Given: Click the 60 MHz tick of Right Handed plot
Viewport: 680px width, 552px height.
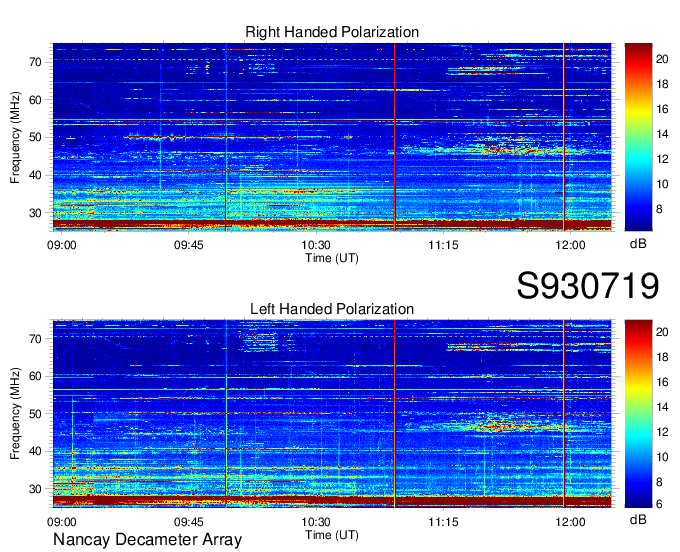Looking at the screenshot, I should (36, 100).
